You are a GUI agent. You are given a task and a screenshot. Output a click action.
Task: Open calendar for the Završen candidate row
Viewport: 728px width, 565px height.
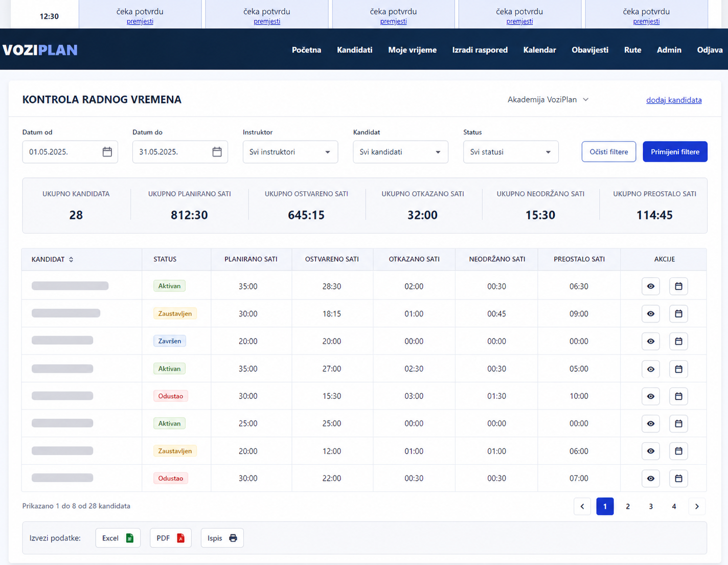(678, 341)
